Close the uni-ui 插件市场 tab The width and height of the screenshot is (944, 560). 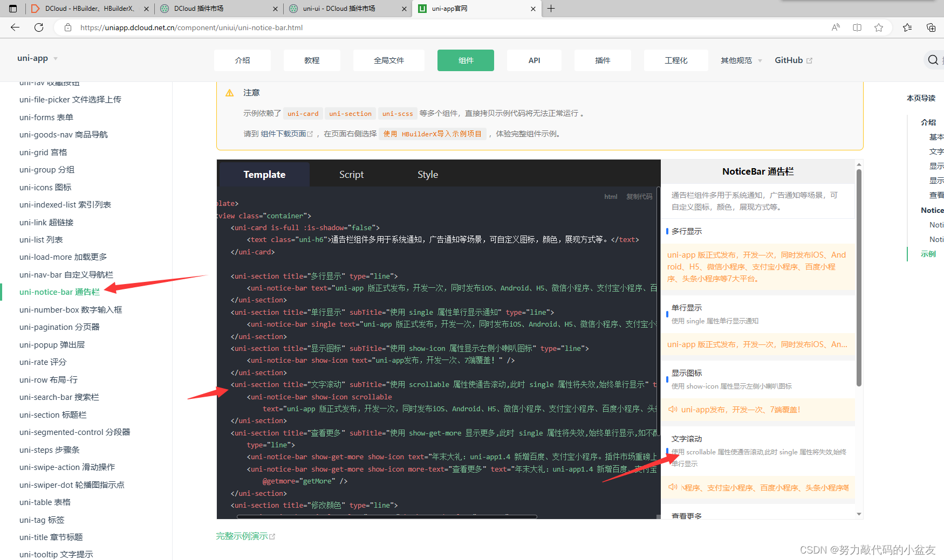(405, 9)
